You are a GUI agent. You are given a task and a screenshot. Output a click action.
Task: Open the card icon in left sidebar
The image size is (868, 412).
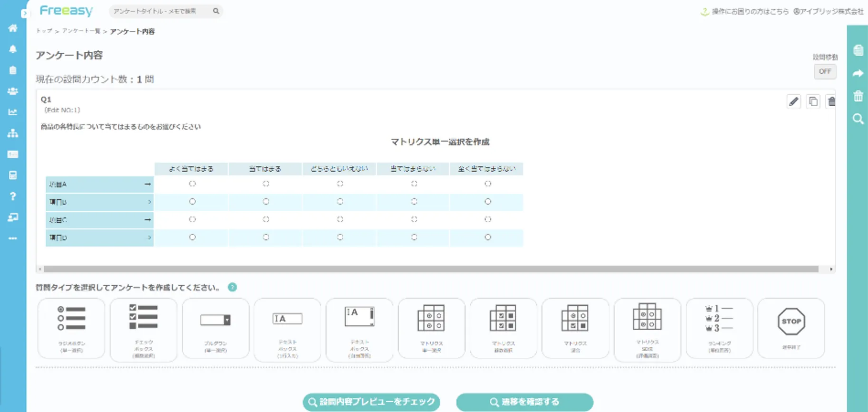13,154
